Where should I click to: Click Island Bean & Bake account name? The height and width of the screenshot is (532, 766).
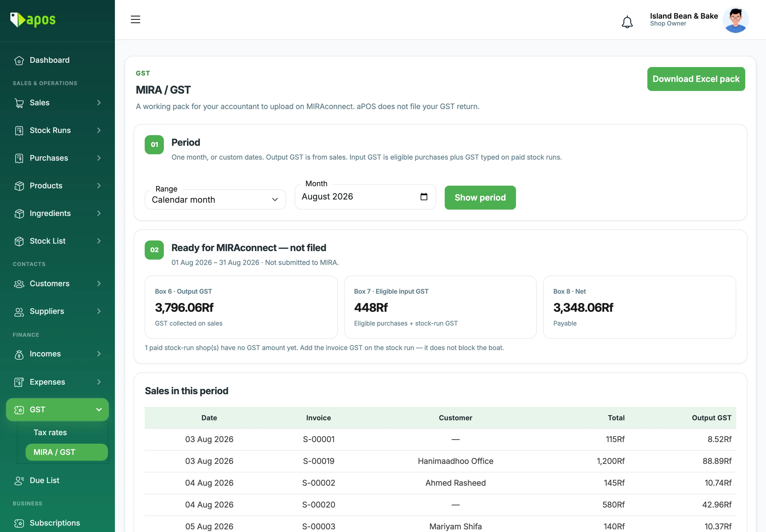point(684,16)
